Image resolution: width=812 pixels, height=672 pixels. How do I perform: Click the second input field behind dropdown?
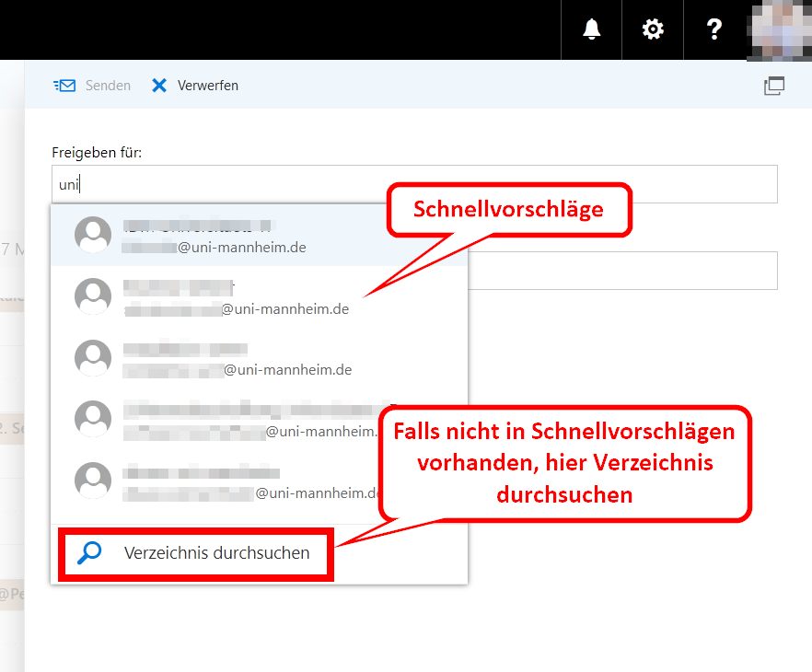[x=623, y=271]
